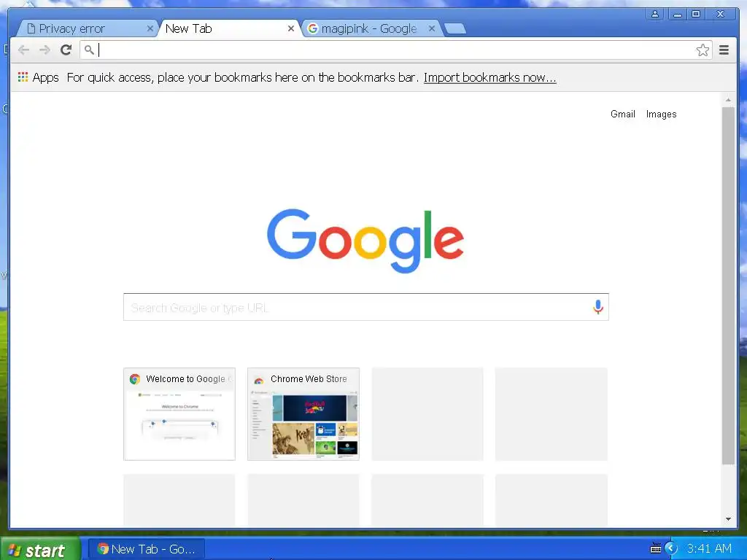The height and width of the screenshot is (560, 747).
Task: Start voice search with microphone icon
Action: 598,307
